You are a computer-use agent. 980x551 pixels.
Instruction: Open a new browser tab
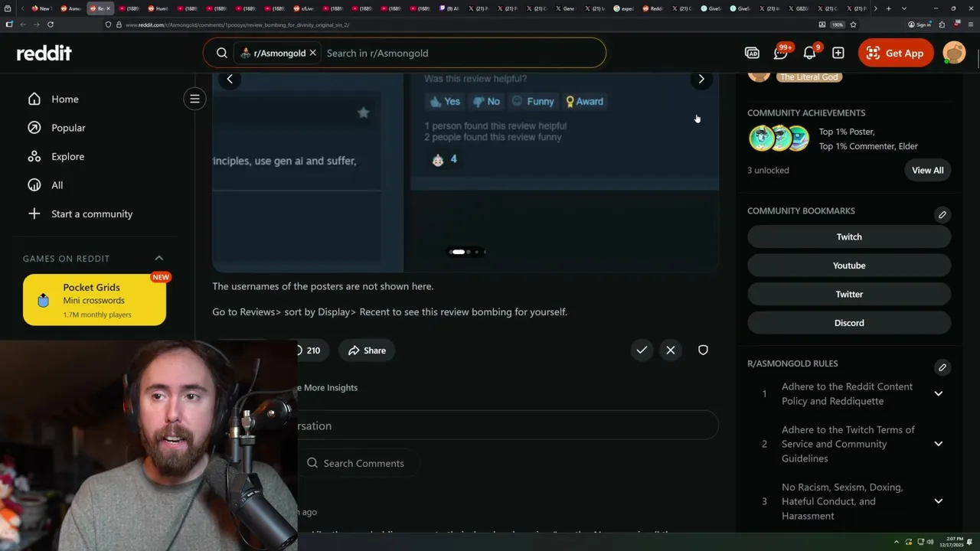coord(888,8)
